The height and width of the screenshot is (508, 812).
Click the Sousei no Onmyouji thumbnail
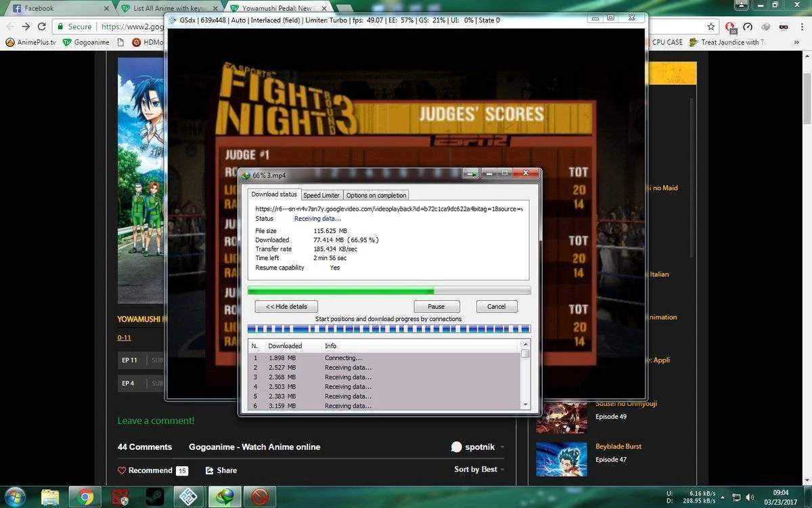(562, 417)
